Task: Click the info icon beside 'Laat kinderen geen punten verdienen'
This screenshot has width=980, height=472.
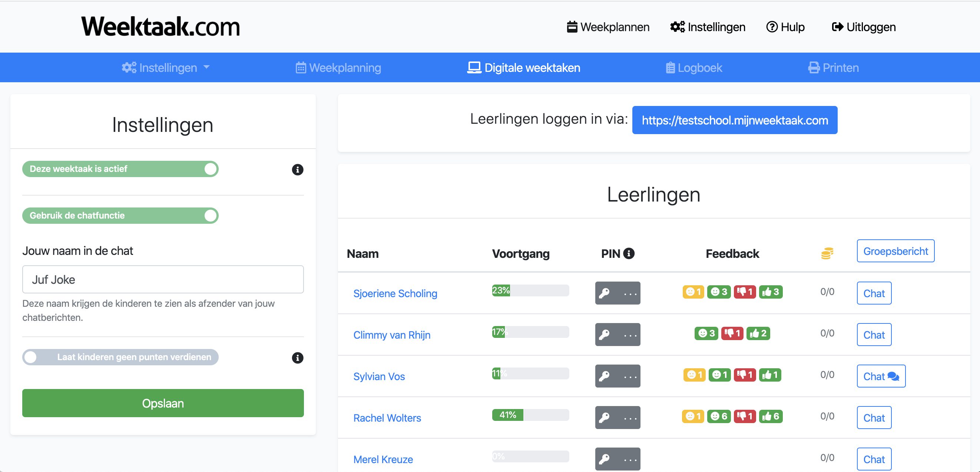Action: click(298, 358)
